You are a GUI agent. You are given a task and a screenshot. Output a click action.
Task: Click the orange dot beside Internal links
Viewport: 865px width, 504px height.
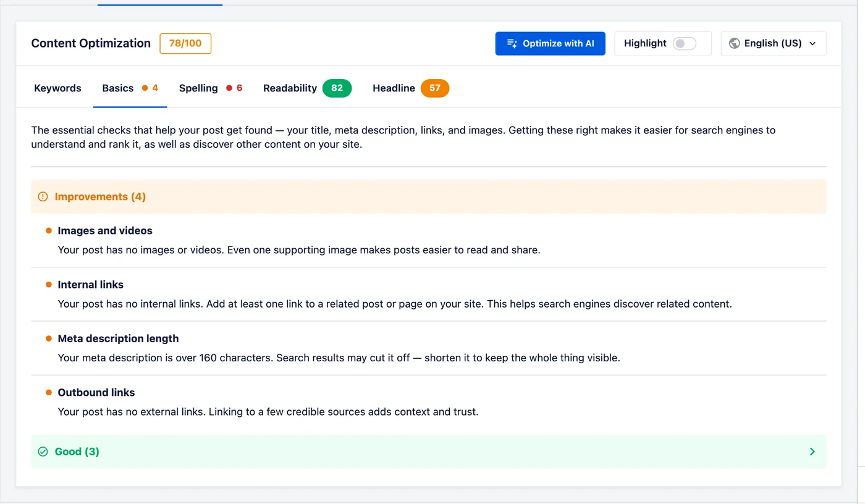[x=48, y=285]
